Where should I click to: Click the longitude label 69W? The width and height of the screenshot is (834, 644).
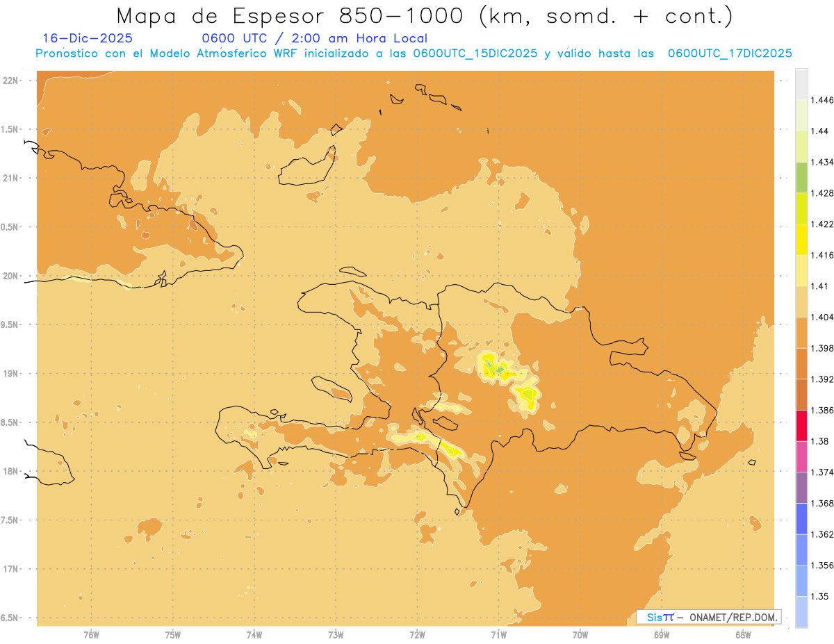pyautogui.click(x=662, y=634)
